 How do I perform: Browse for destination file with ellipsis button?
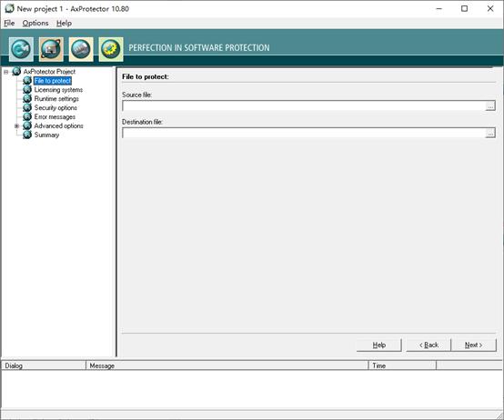(490, 133)
